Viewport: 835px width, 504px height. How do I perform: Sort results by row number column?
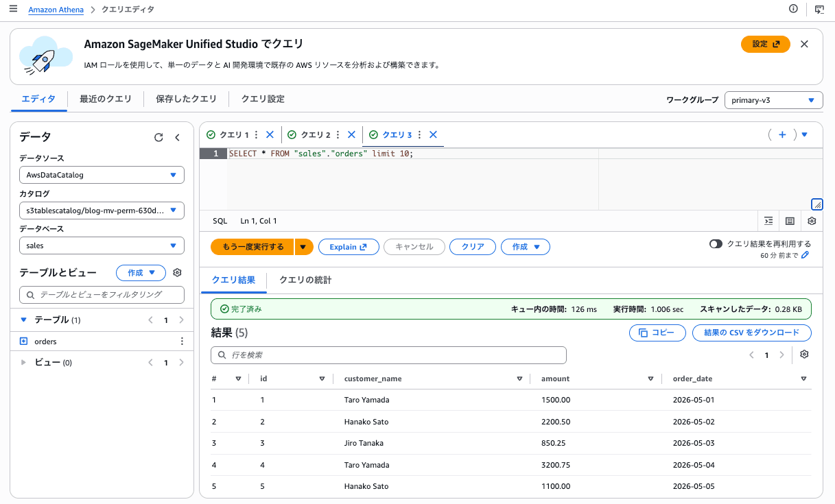pyautogui.click(x=238, y=379)
